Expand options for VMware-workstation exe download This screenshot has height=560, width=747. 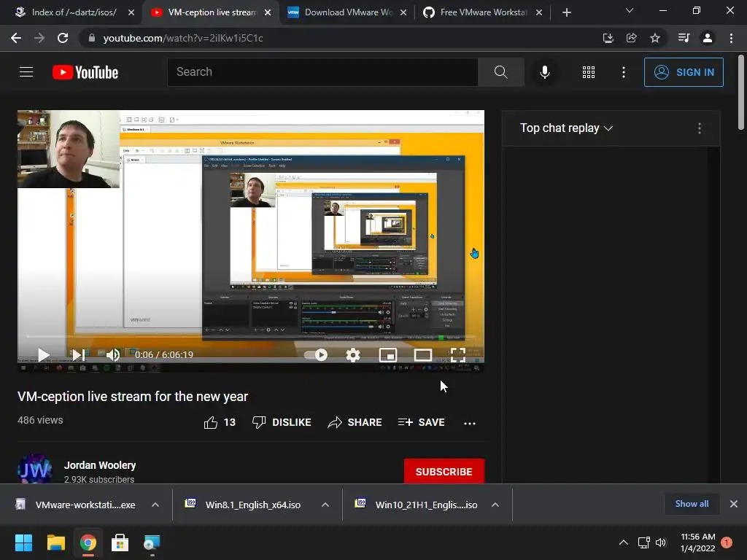(155, 505)
